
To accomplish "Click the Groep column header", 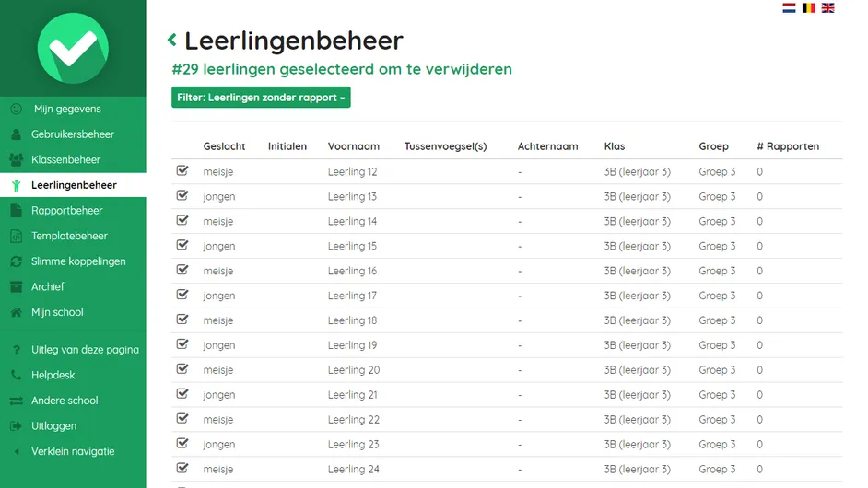I will [x=713, y=146].
